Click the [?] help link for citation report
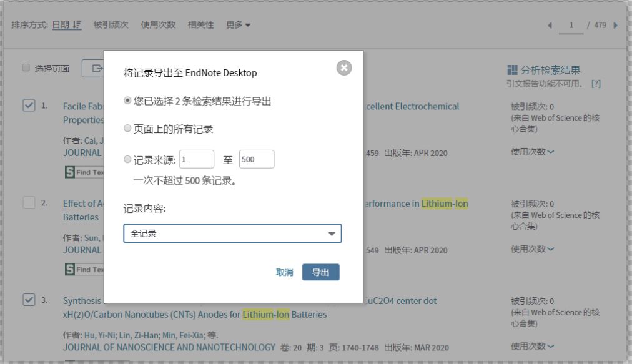The image size is (632, 364). click(596, 84)
